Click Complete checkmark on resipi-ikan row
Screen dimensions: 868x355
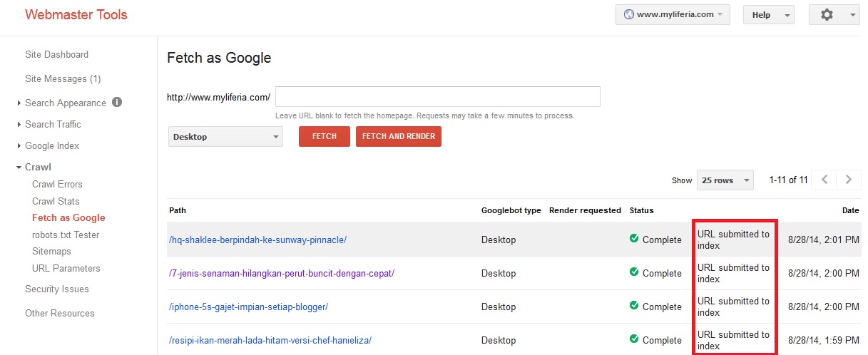[x=634, y=339]
